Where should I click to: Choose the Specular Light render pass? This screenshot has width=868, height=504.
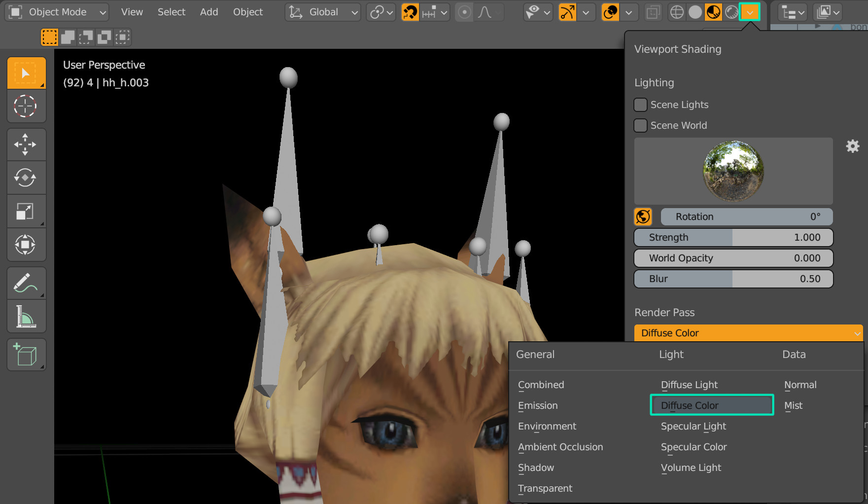tap(694, 426)
